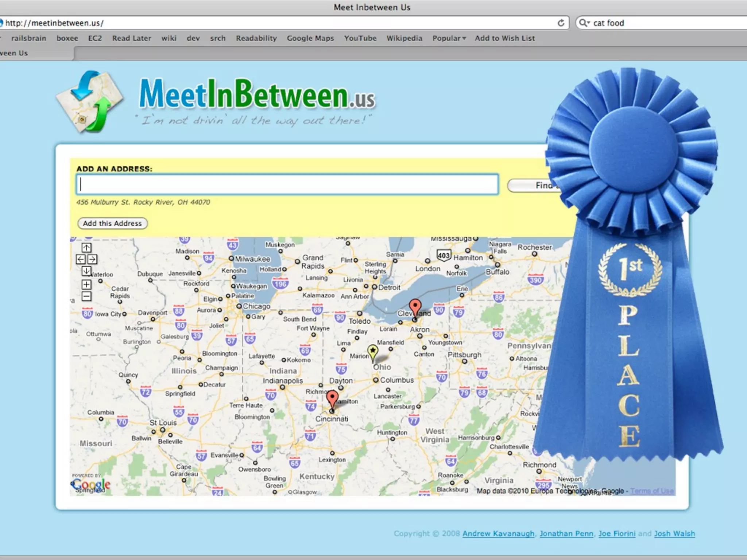Open the search magnifier dropdown
Image resolution: width=747 pixels, height=560 pixels.
(x=584, y=23)
